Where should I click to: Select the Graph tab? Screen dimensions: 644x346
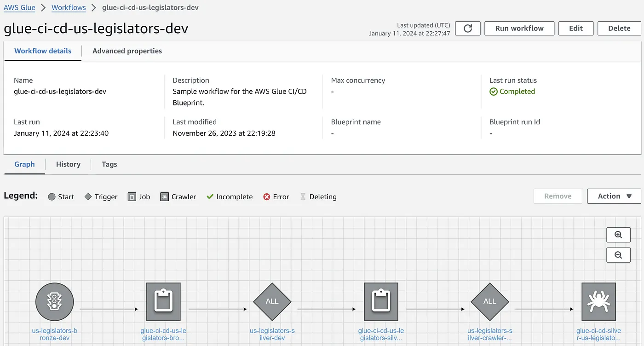tap(24, 164)
